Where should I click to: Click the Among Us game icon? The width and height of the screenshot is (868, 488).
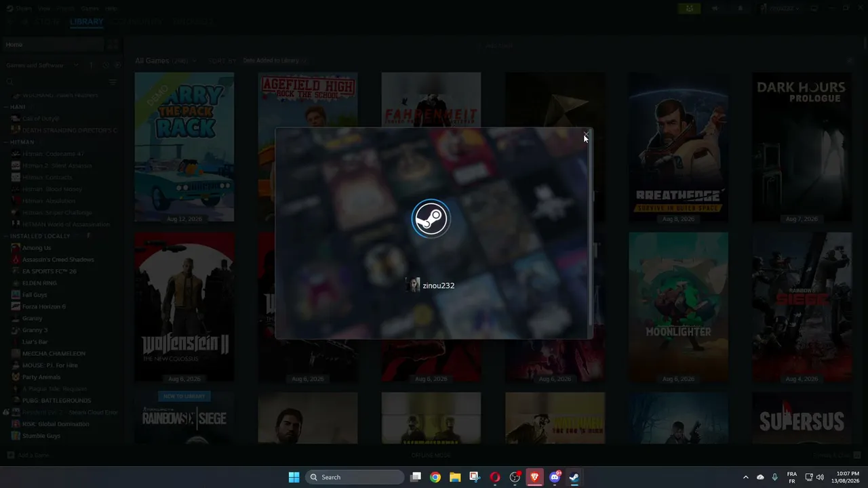pyautogui.click(x=16, y=248)
